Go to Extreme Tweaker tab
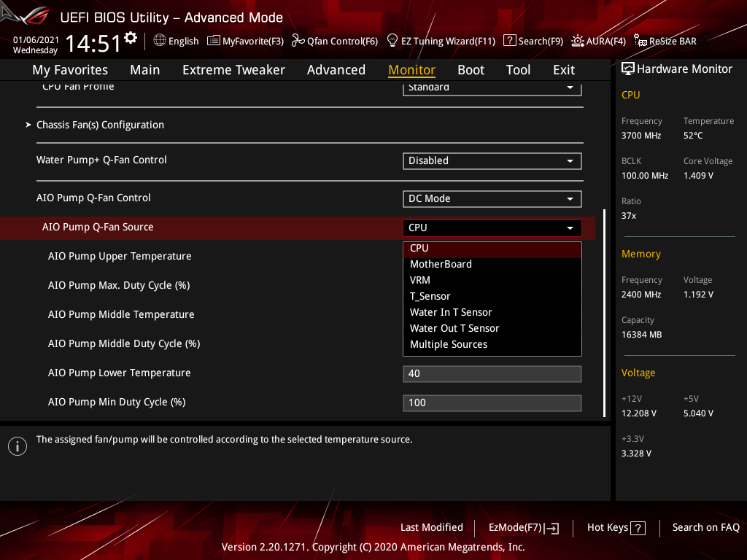The image size is (747, 560). [233, 70]
